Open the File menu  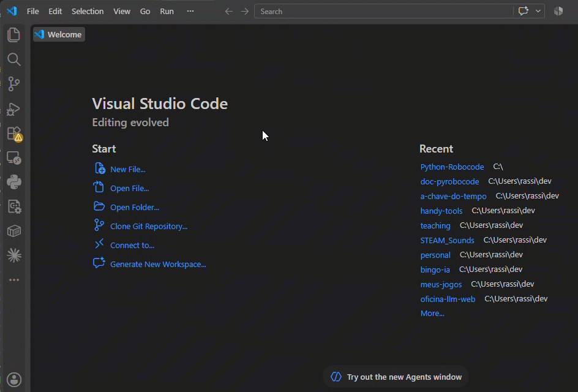tap(33, 12)
